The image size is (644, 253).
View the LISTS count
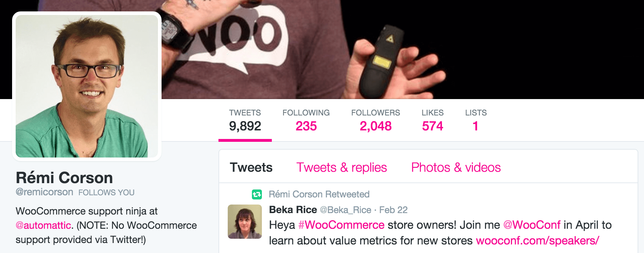tap(476, 120)
